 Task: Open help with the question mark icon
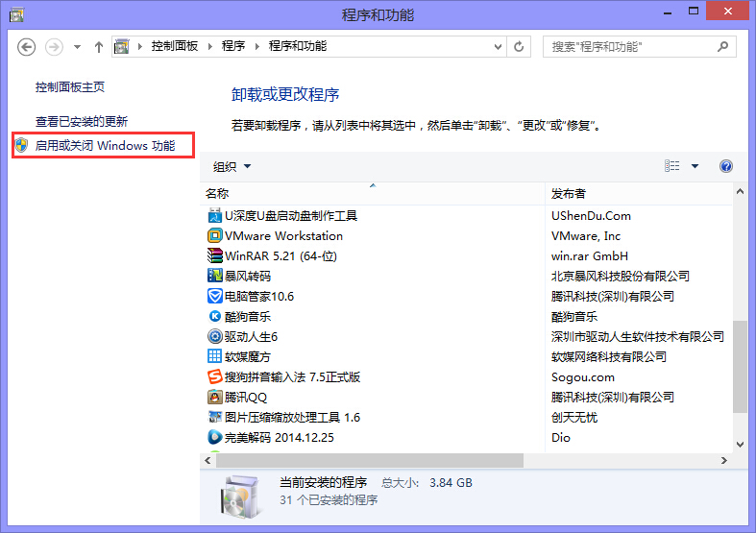tap(726, 166)
